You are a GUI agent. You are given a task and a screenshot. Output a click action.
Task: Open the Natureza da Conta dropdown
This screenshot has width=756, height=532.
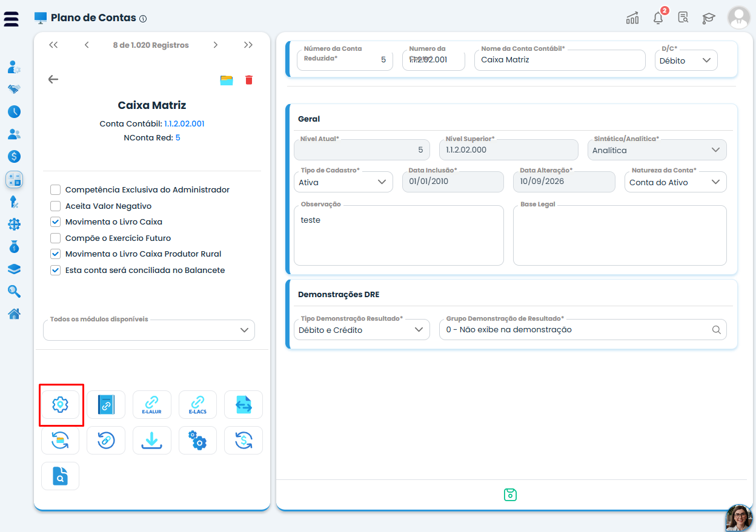pos(675,182)
